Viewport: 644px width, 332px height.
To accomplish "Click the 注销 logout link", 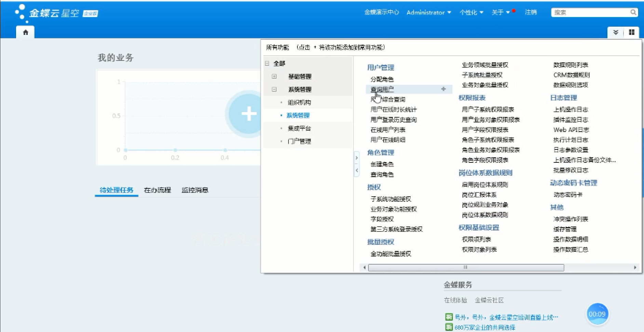I will (531, 12).
